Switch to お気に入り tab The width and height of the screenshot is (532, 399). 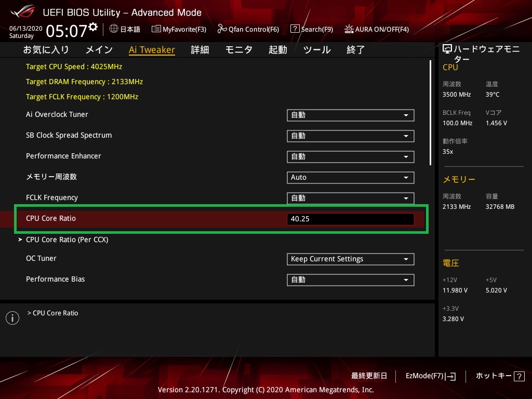tap(46, 49)
